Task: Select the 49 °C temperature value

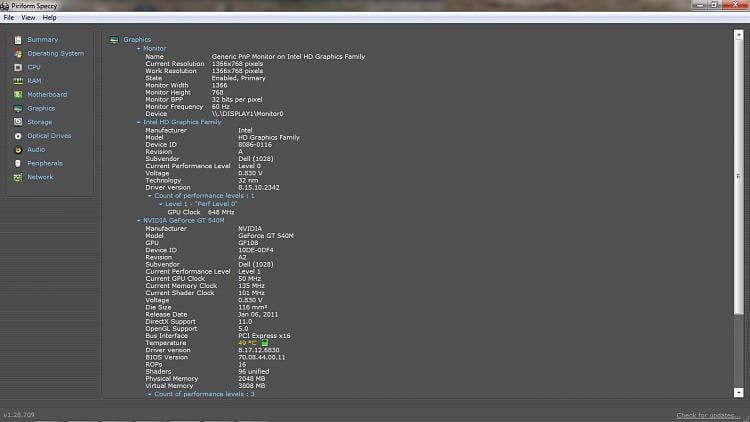Action: point(247,343)
